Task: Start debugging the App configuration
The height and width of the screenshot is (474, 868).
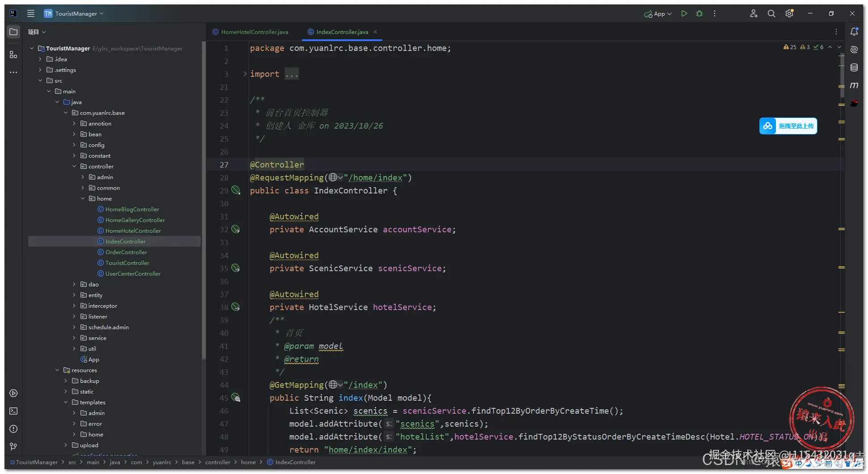Action: (699, 13)
